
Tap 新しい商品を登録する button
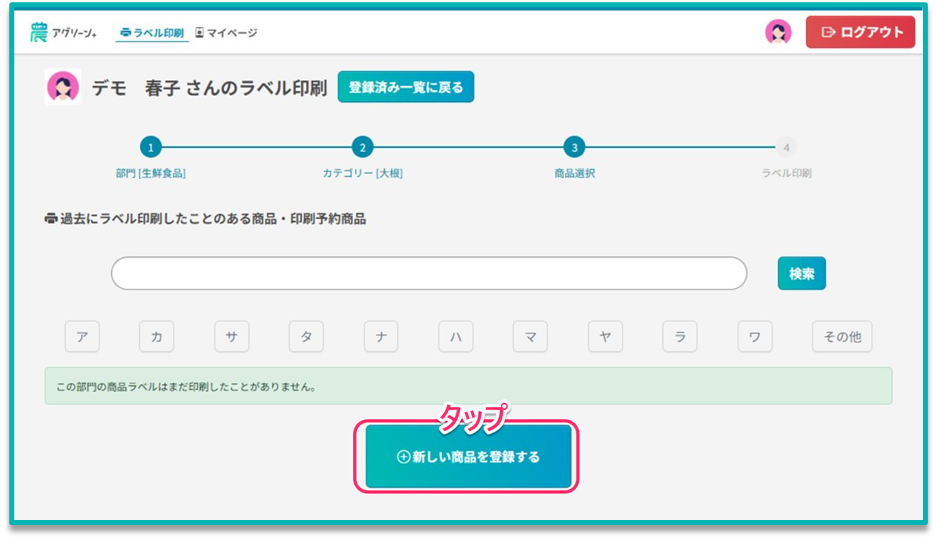pos(468,457)
